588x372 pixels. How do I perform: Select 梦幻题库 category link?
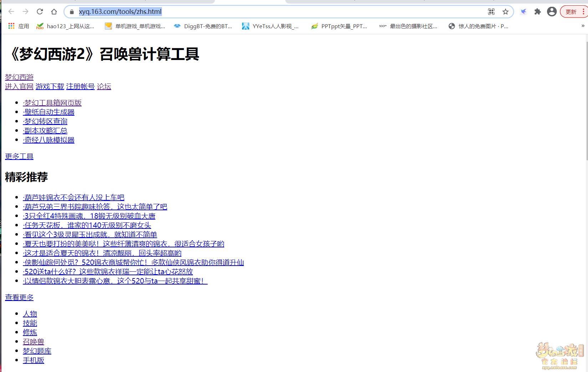coord(37,351)
